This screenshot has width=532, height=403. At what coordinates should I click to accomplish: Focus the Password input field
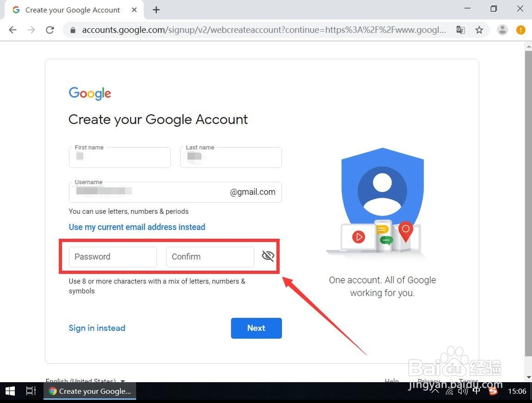click(113, 257)
